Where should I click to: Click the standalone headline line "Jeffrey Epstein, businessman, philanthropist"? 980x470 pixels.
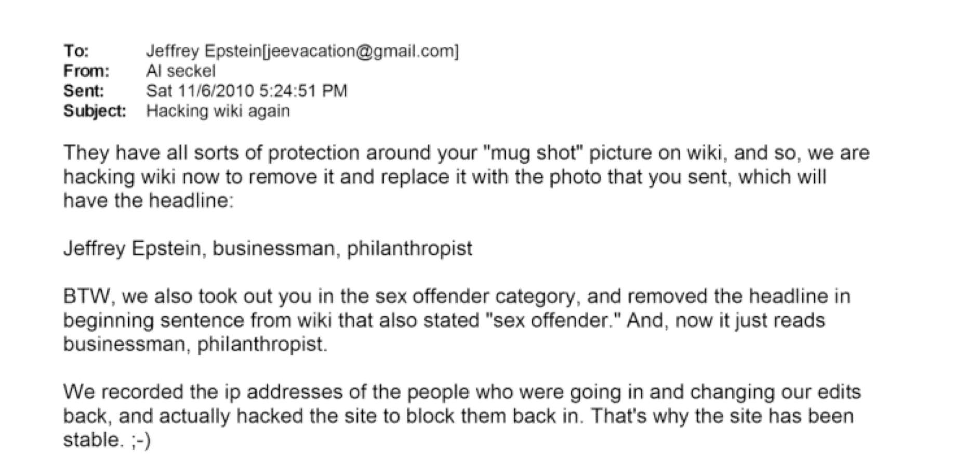(x=268, y=249)
